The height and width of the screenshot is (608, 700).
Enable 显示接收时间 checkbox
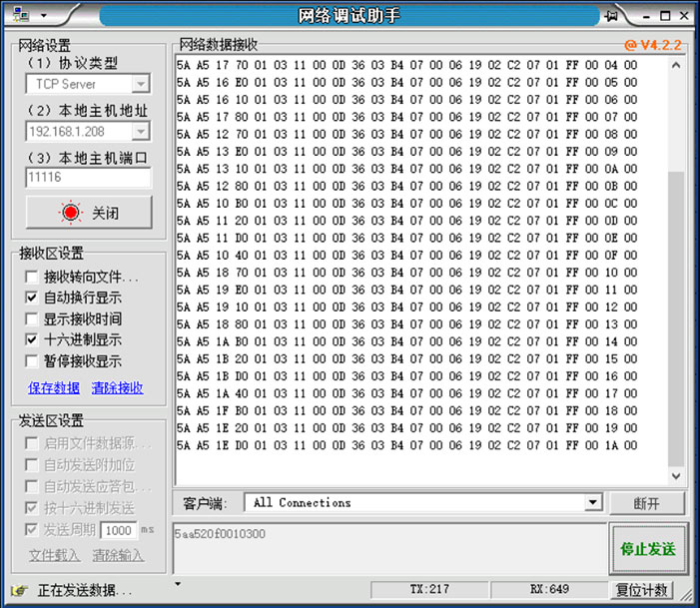coord(31,318)
